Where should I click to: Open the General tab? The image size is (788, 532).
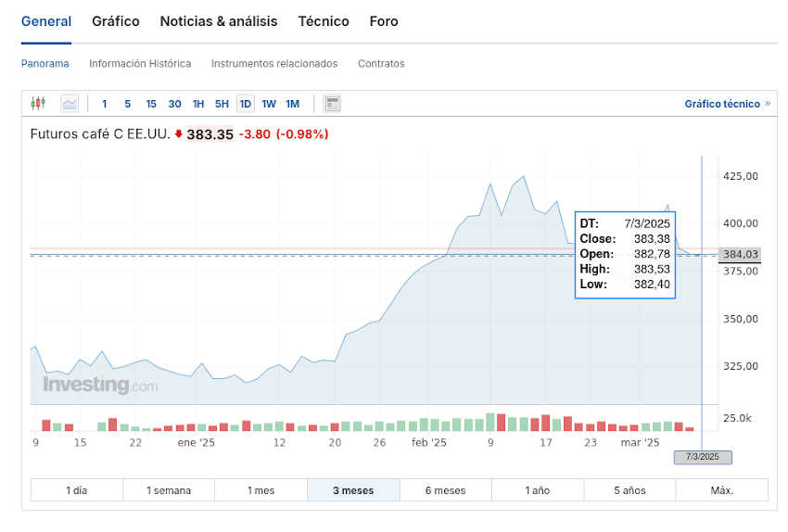coord(46,21)
